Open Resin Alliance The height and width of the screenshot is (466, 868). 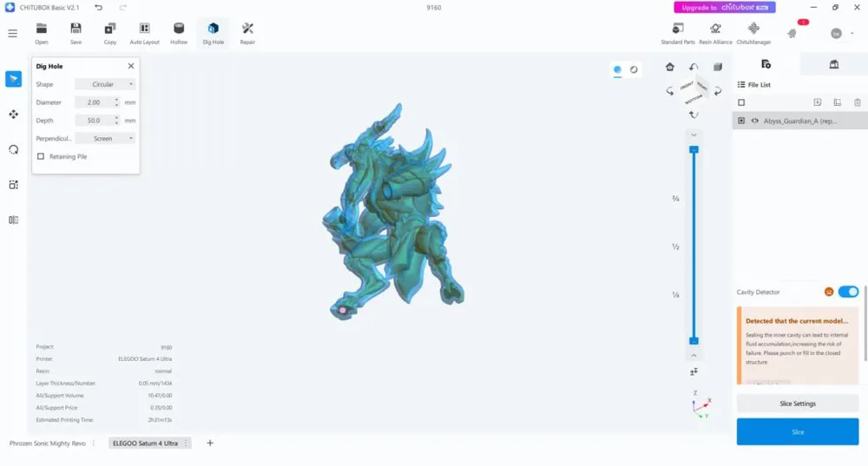tap(715, 30)
